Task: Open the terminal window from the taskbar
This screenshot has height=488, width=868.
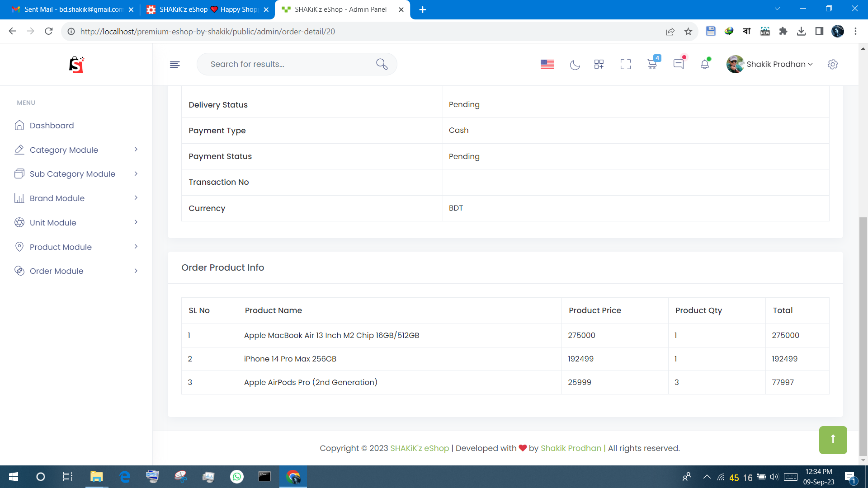Action: coord(264,477)
